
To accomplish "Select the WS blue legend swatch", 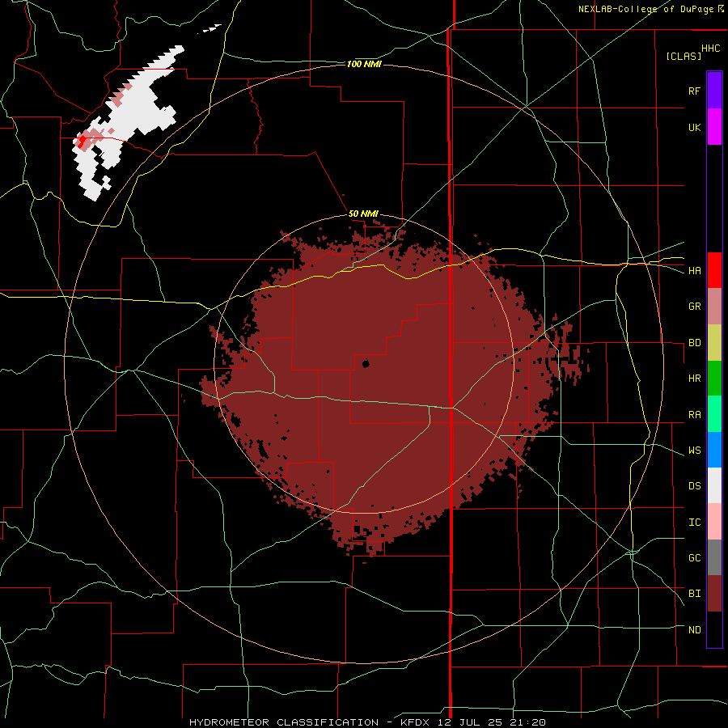I will tap(714, 450).
